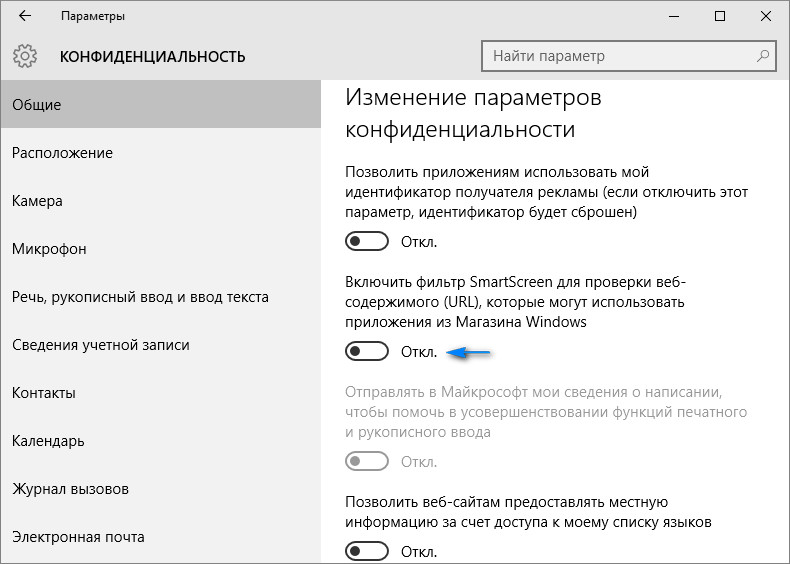Open the 'Календарь' section

(x=161, y=441)
